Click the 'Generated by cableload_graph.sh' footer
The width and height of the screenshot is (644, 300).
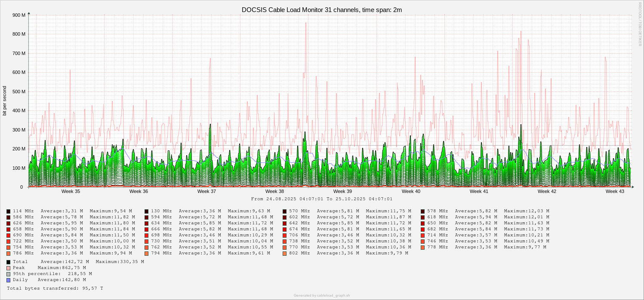click(321, 295)
